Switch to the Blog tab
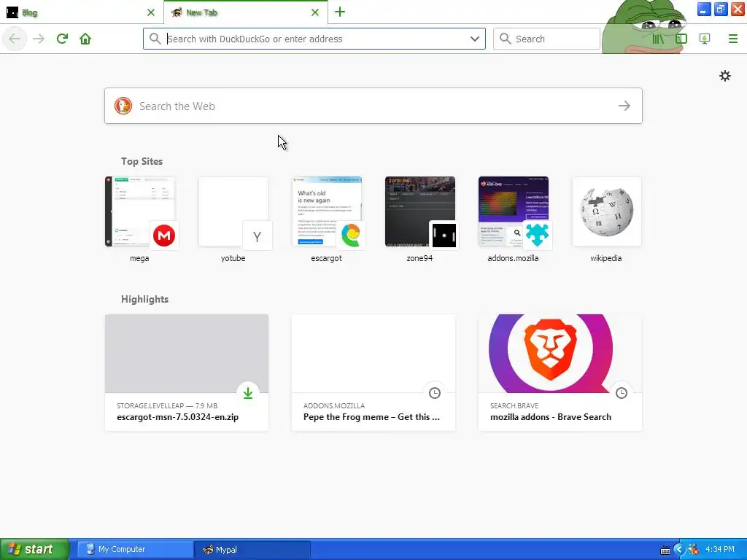The image size is (747, 560). coord(82,12)
